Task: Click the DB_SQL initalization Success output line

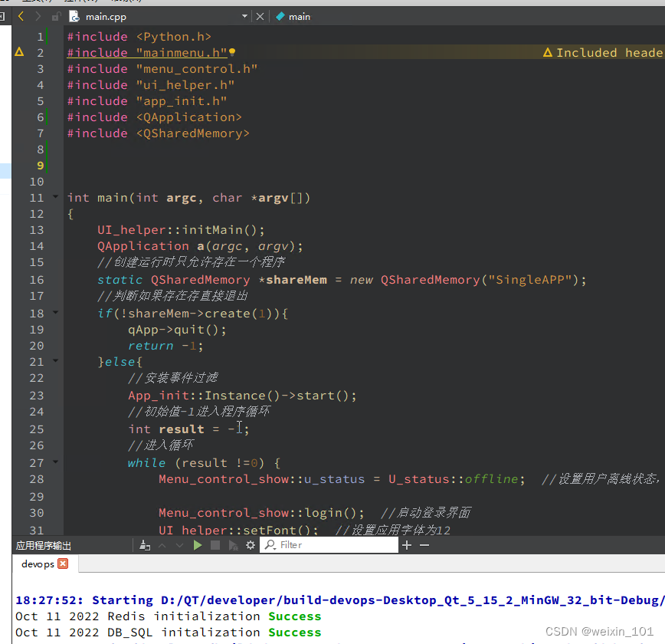Action: point(169,632)
